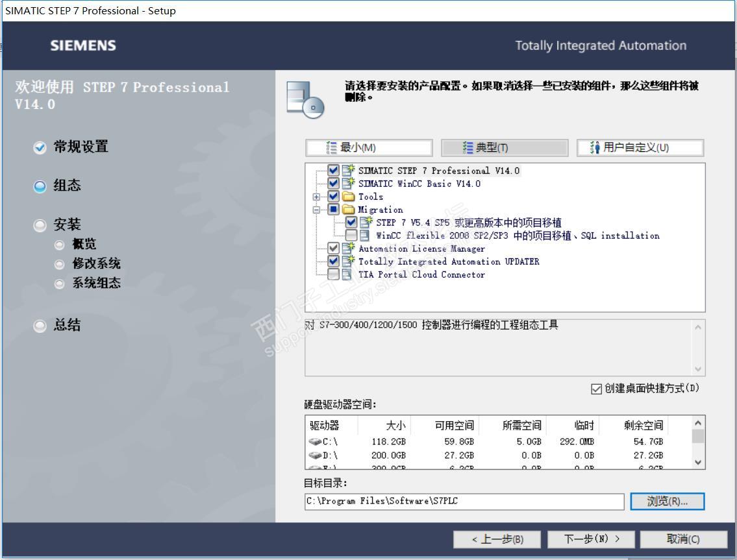
Task: Click the 临时 column header
Action: (x=573, y=426)
